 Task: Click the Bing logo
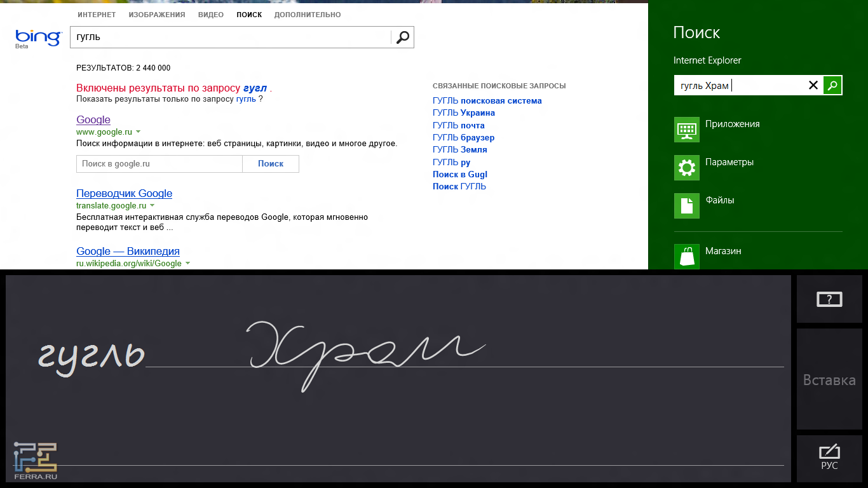38,37
